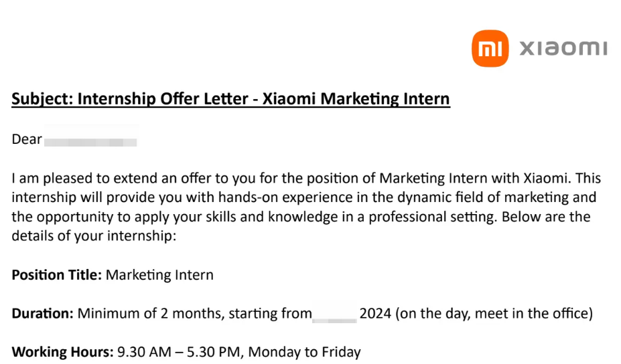This screenshot has height=364, width=621.
Task: Click the phrase 'professional setting' in paragraph
Action: [x=431, y=217]
